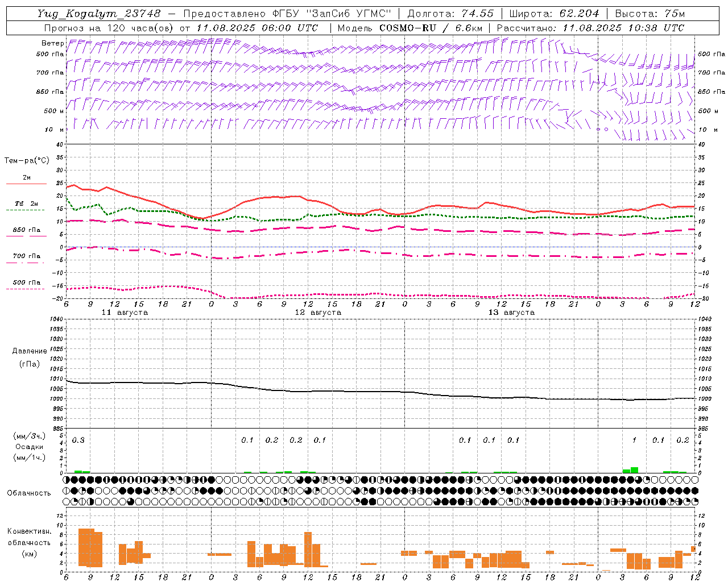728x582 pixels.
Task: Click the Долгота: 74.55 header value
Action: tap(450, 14)
